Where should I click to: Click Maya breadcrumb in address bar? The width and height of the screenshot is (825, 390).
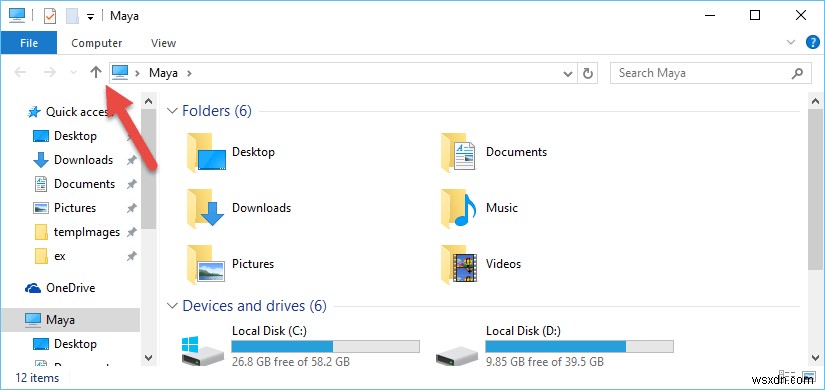163,73
